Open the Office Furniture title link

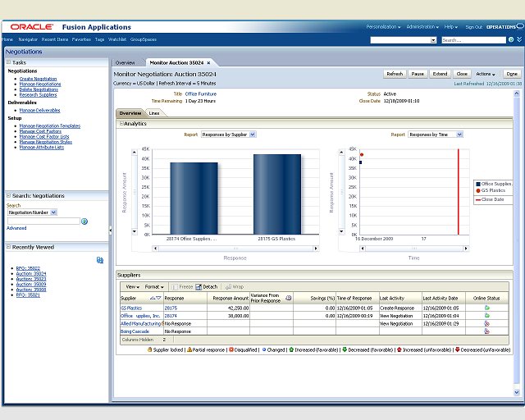pyautogui.click(x=200, y=94)
